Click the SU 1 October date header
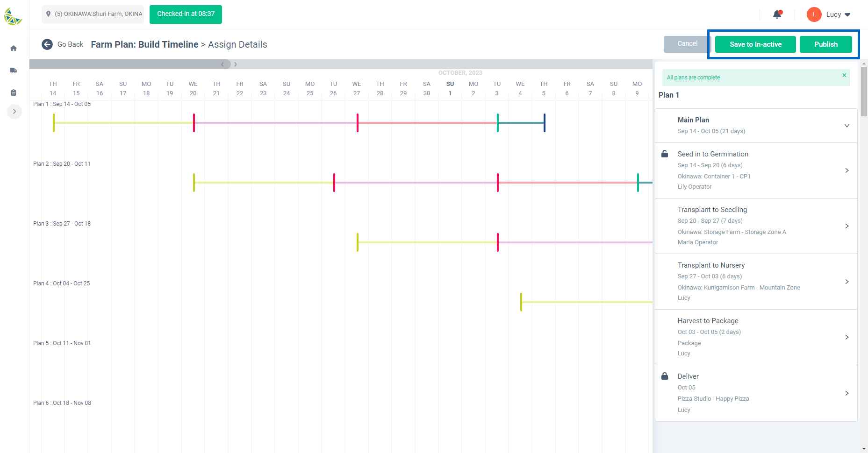This screenshot has height=453, width=868. 450,89
